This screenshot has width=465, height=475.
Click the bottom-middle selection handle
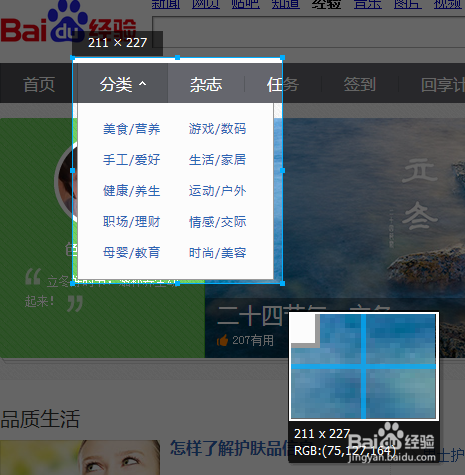click(177, 283)
